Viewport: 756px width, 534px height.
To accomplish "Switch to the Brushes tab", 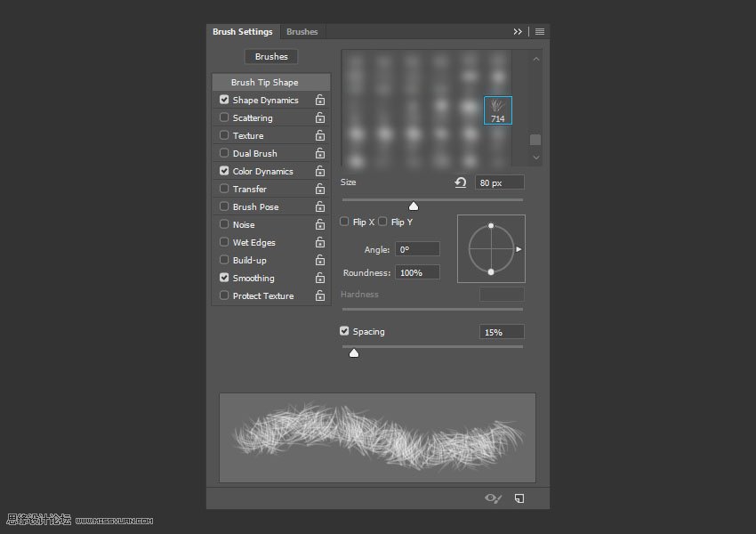I will pos(302,32).
